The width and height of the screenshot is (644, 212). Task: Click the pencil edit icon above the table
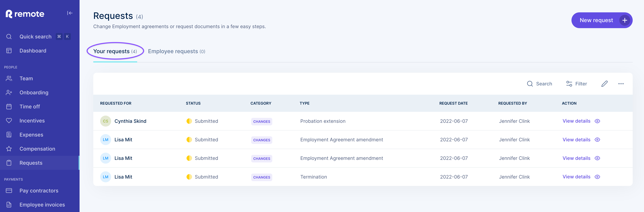coord(604,84)
